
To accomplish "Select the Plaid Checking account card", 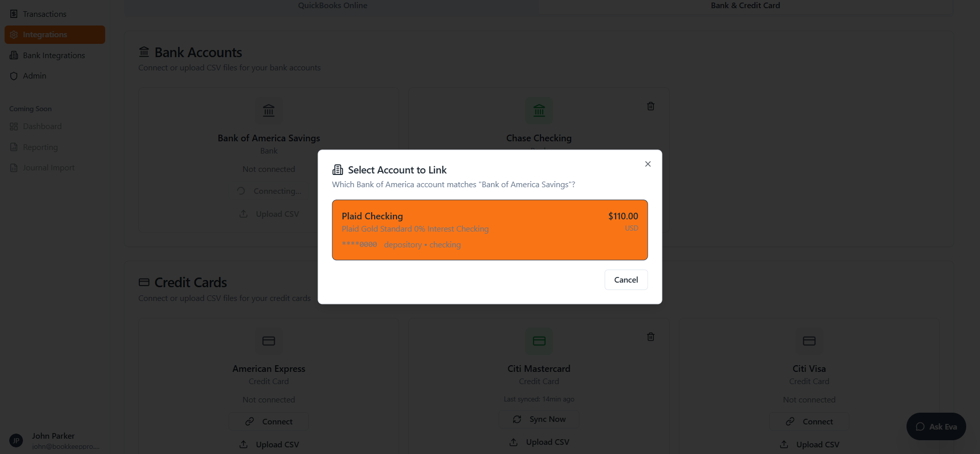I will (489, 230).
